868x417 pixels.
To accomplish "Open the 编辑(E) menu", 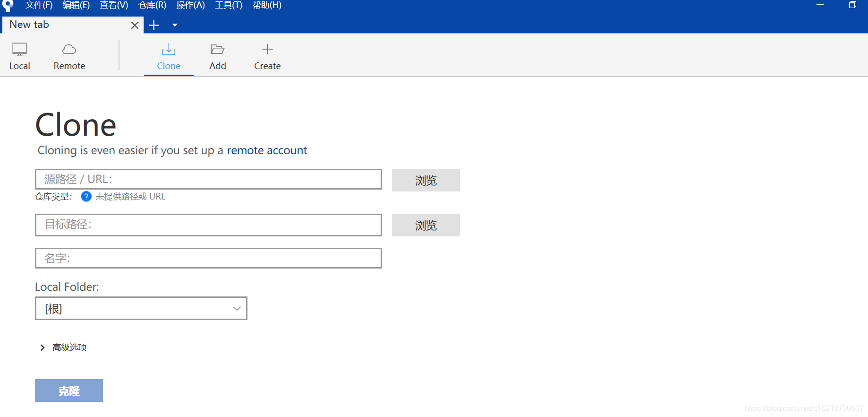I will [x=76, y=5].
